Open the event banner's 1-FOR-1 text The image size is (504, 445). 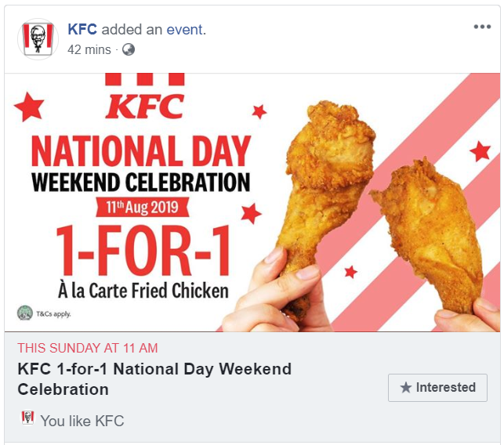[x=143, y=250]
